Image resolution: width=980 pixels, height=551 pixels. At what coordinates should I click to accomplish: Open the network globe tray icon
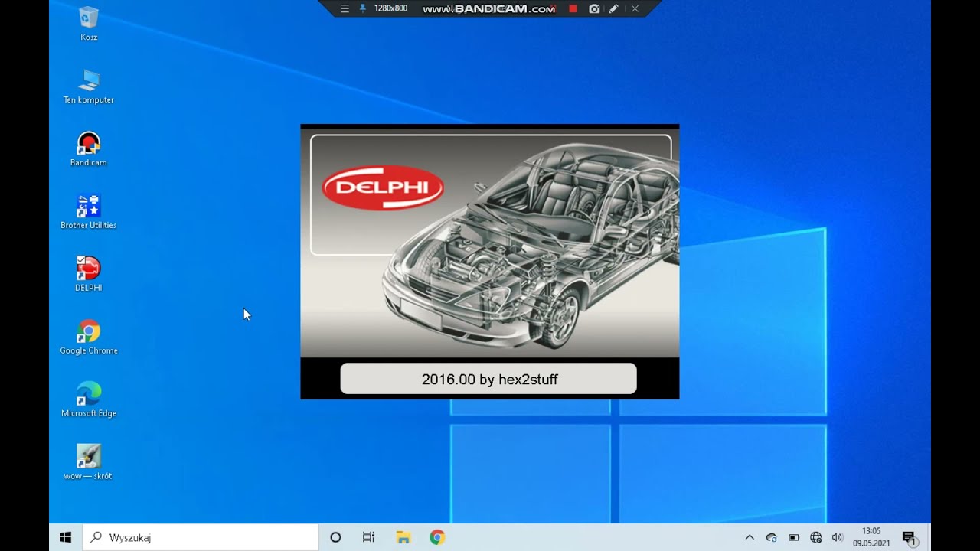point(816,537)
